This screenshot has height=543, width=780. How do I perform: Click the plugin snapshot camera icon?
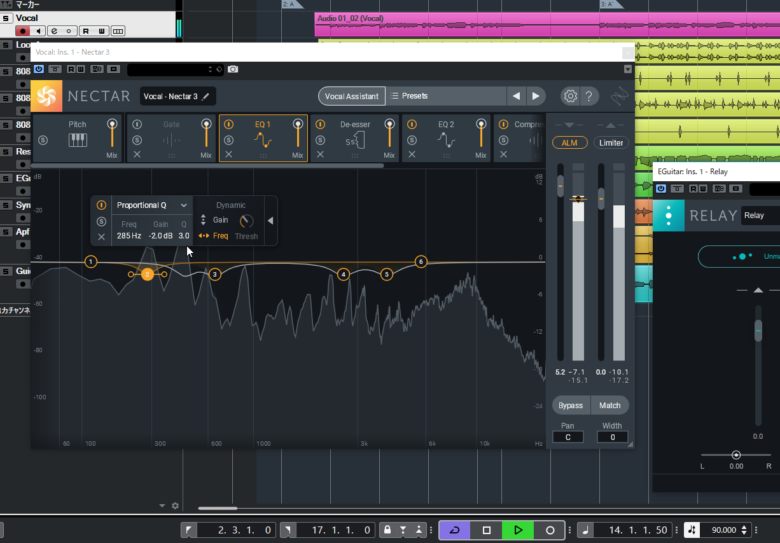coord(233,69)
